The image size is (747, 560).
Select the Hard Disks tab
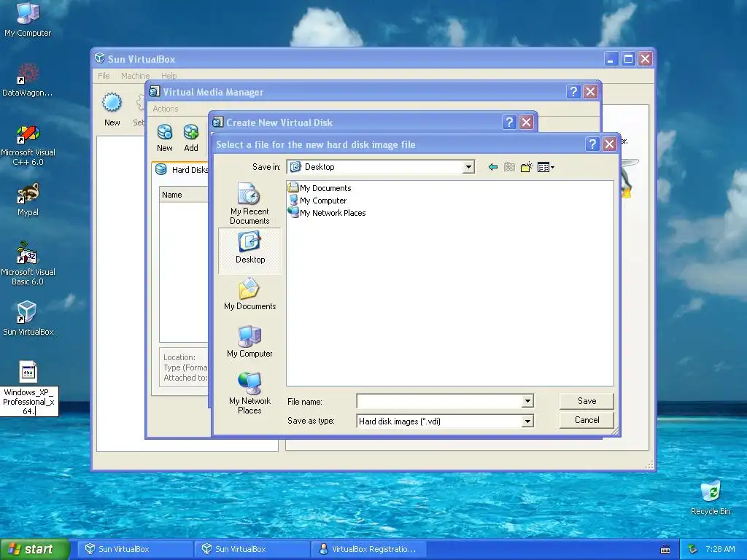(x=182, y=169)
